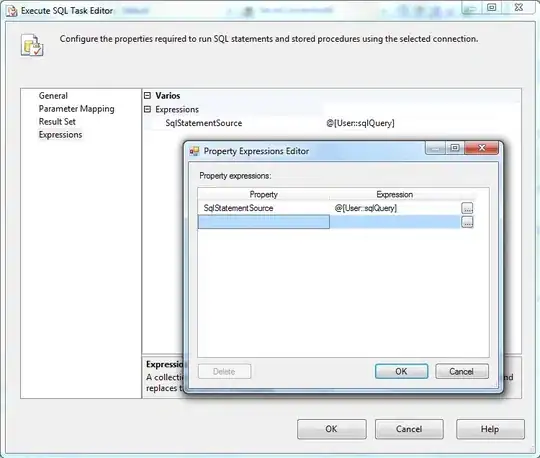The image size is (540, 458).
Task: Click the @[User::sqlQuery] expression cell in the Expressions Editor
Action: click(x=395, y=208)
